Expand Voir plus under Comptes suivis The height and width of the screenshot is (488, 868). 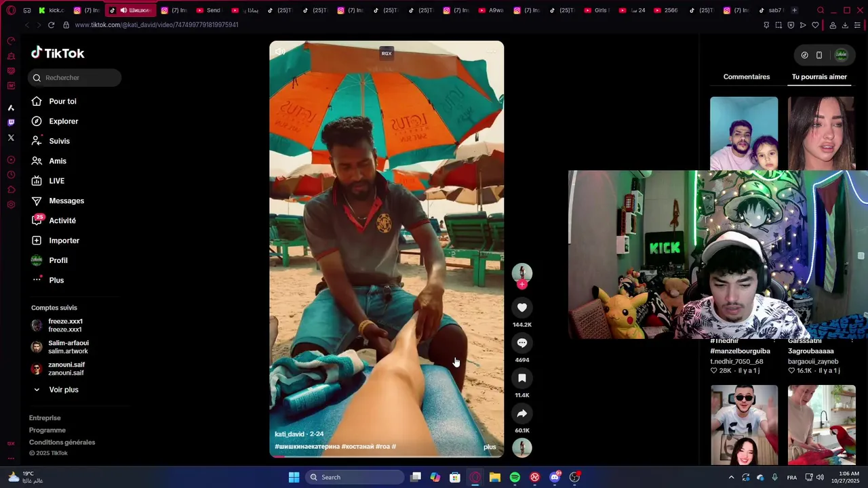pyautogui.click(x=64, y=390)
